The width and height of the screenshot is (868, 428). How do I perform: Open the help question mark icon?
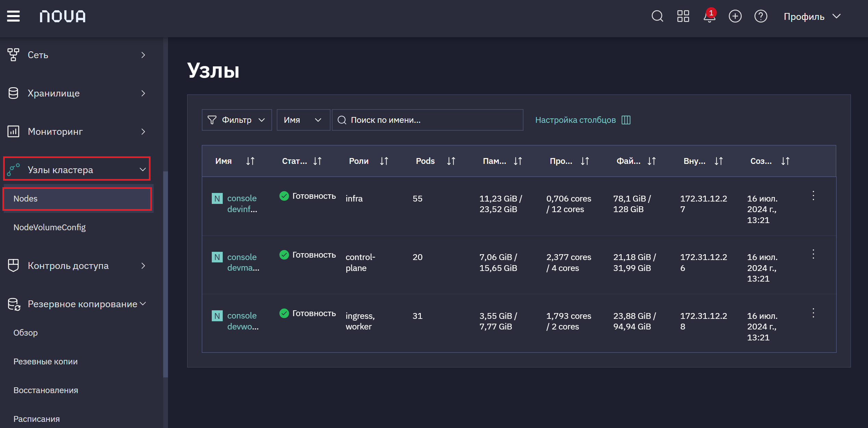pos(761,16)
